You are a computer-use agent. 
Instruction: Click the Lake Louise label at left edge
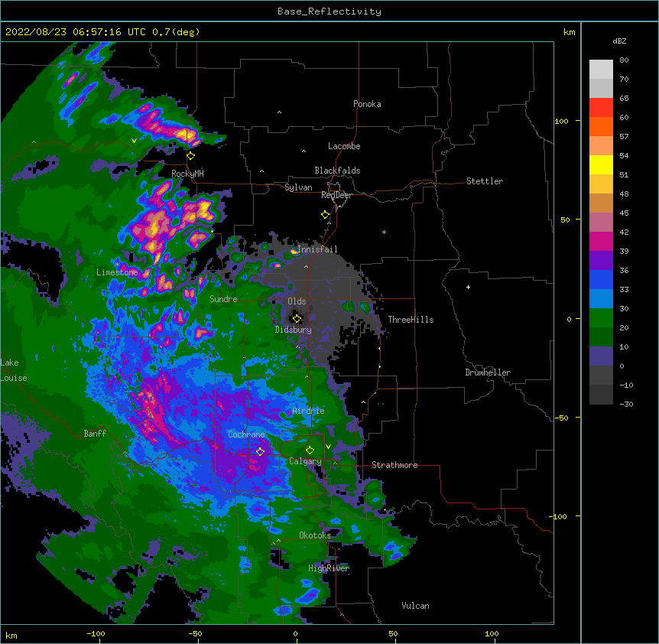[14, 370]
